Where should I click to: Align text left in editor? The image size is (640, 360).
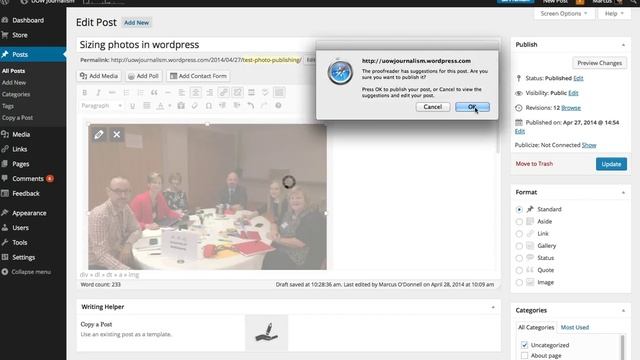[x=182, y=93]
